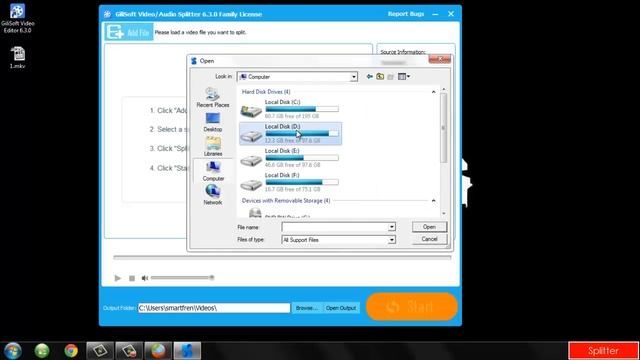This screenshot has width=640, height=360.
Task: Click the Stop button in splitter
Action: [132, 278]
